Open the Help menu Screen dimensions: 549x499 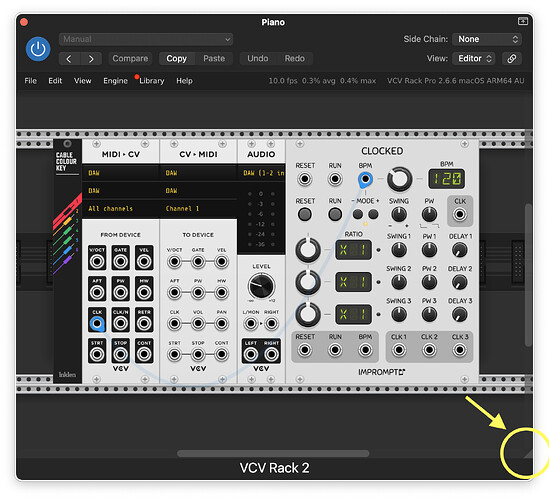pyautogui.click(x=184, y=81)
